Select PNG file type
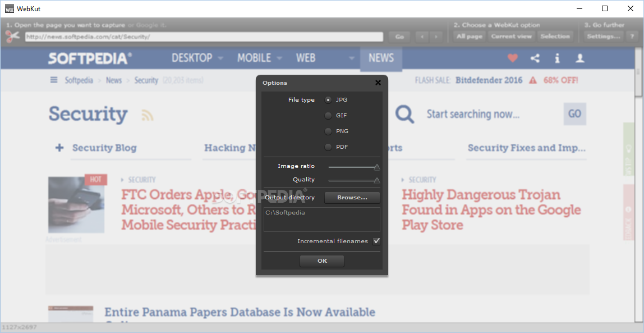The image size is (644, 333). pos(328,131)
